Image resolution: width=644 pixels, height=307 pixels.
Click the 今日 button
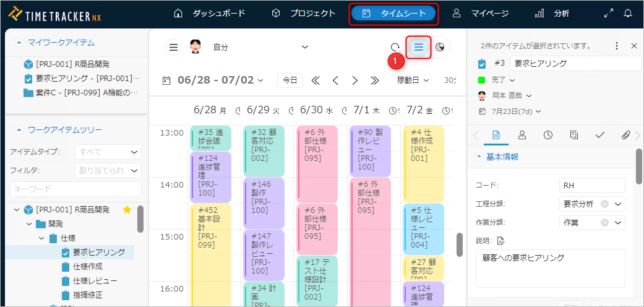click(290, 80)
